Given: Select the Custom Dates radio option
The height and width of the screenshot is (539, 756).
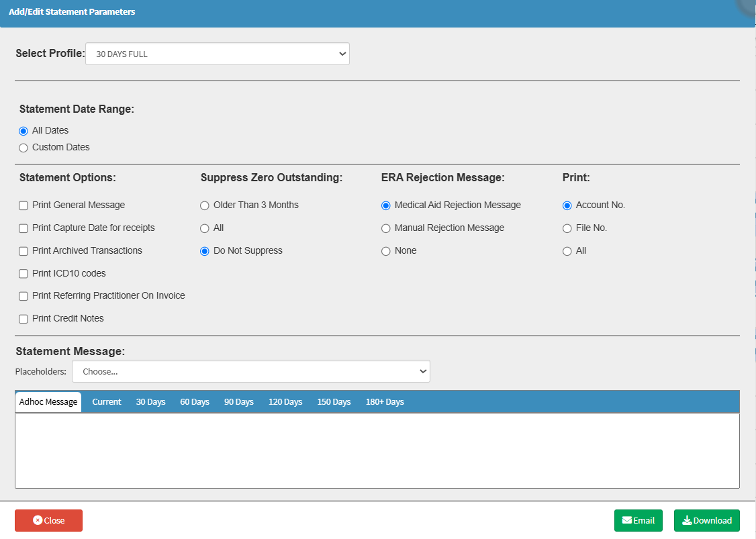Looking at the screenshot, I should click(23, 148).
